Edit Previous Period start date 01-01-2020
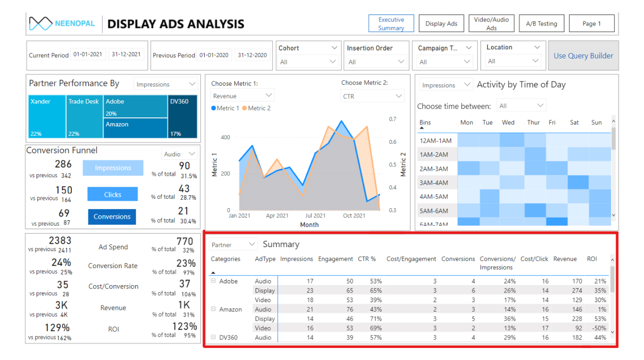Viewport: 644px width, 360px height. (x=214, y=55)
